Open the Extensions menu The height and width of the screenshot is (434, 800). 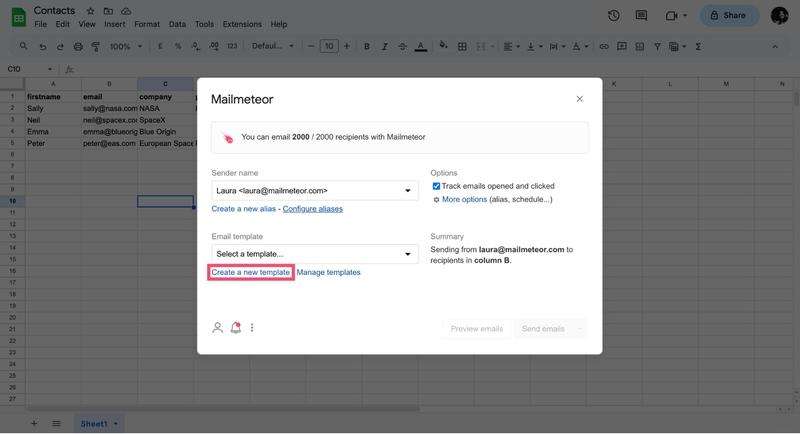click(x=242, y=24)
